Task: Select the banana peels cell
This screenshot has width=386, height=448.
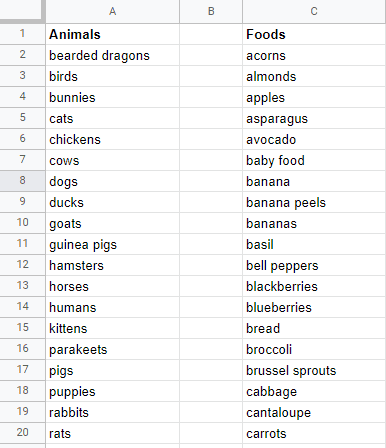Action: [x=314, y=202]
